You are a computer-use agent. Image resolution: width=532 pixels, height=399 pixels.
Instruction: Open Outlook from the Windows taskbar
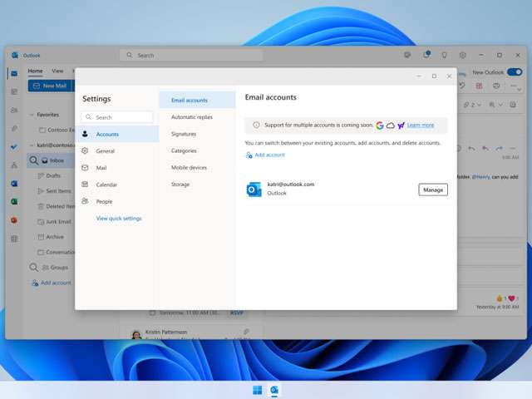(274, 390)
